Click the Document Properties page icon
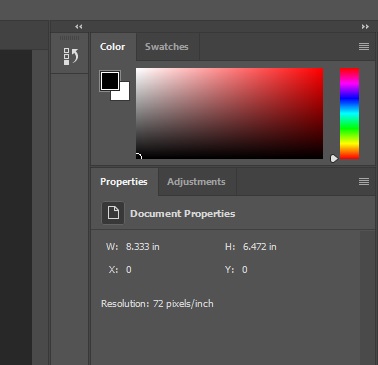378x365 pixels. tap(113, 213)
